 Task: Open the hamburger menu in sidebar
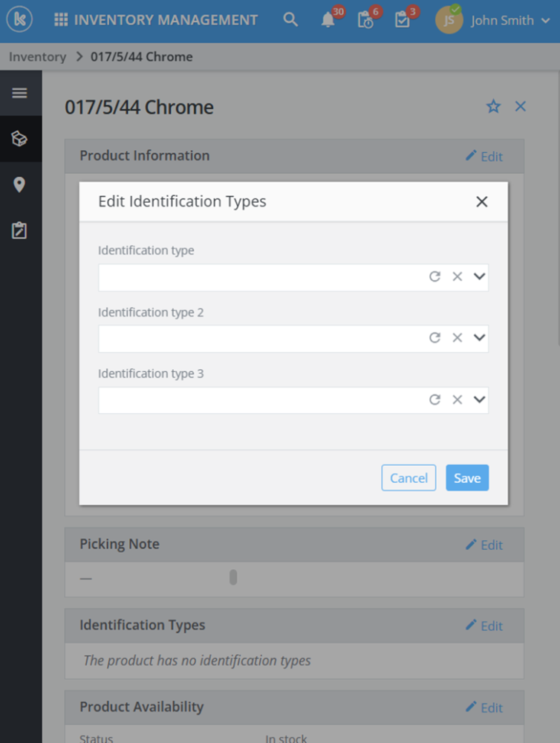tap(19, 93)
